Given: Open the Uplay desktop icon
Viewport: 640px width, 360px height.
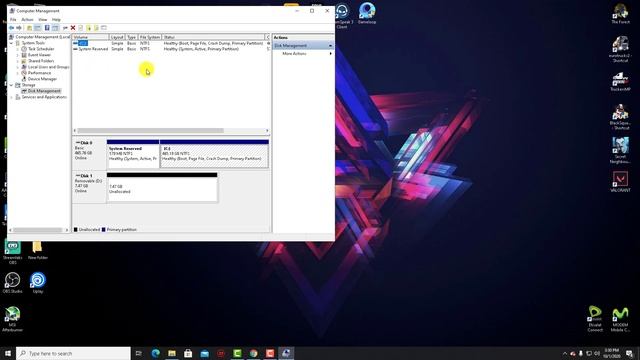Looking at the screenshot, I should click(38, 283).
